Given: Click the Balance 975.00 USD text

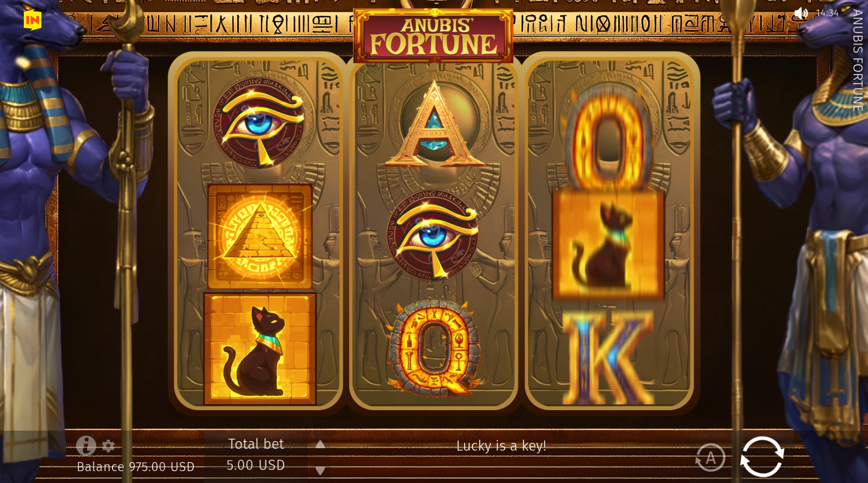Looking at the screenshot, I should pyautogui.click(x=136, y=466).
